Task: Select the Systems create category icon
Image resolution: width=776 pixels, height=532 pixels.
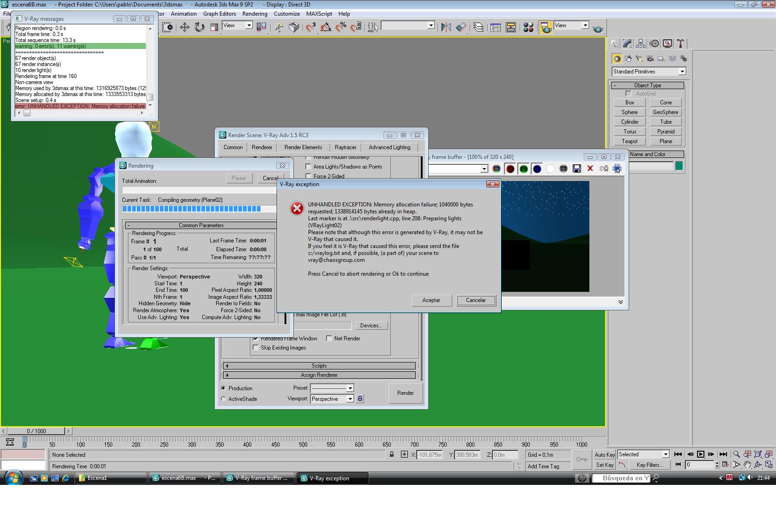Action: 684,59
